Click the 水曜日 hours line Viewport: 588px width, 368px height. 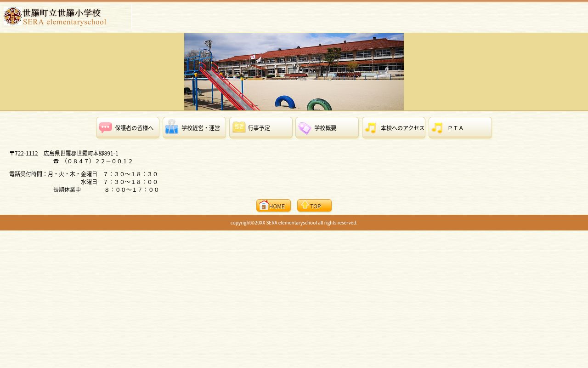[x=119, y=182]
